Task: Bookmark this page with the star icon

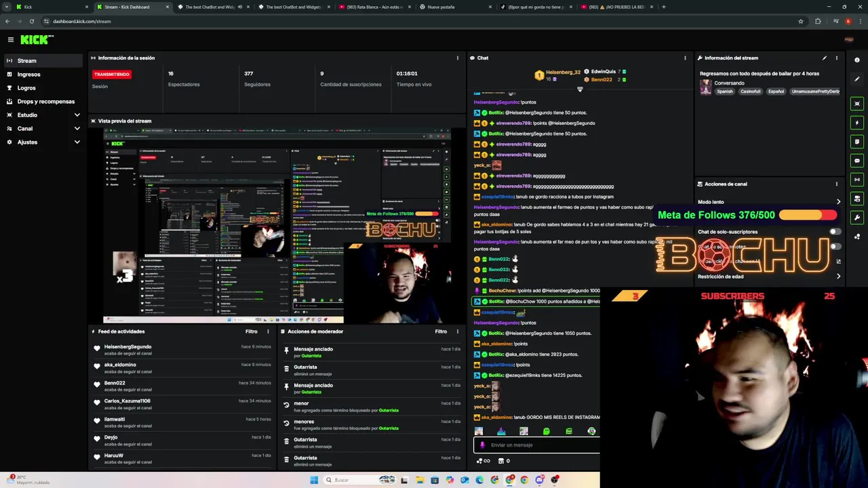Action: 801,21
